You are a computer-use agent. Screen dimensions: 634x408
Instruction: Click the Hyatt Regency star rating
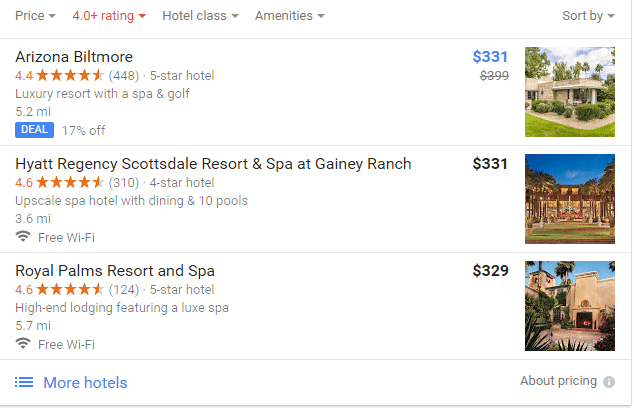(70, 182)
